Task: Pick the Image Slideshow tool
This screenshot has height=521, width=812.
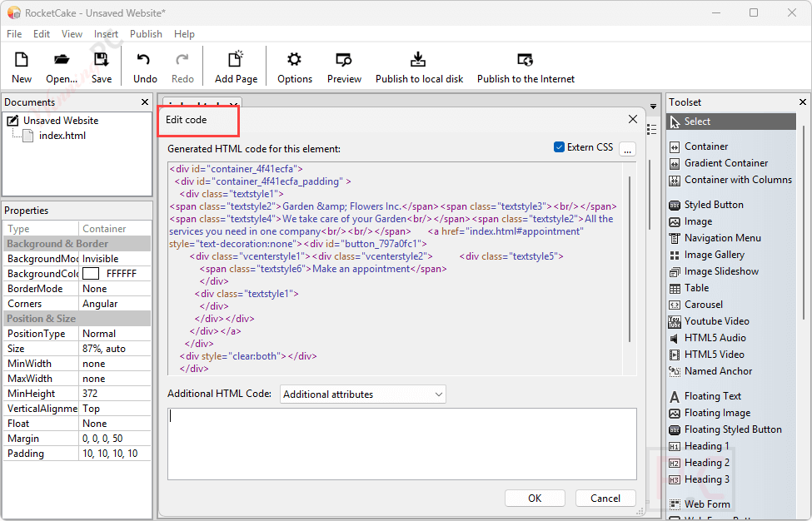Action: tap(714, 271)
